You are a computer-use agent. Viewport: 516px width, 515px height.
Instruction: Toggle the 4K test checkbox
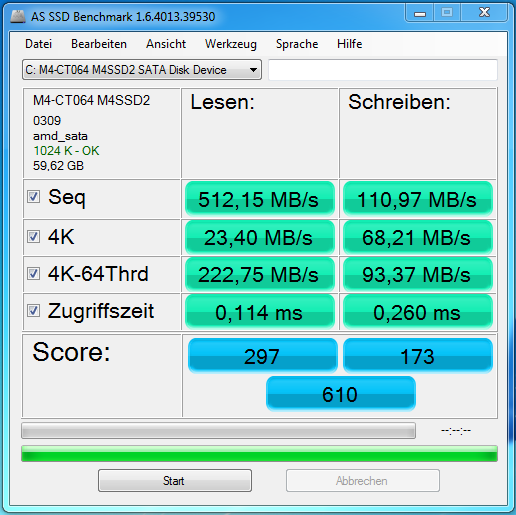(x=33, y=237)
